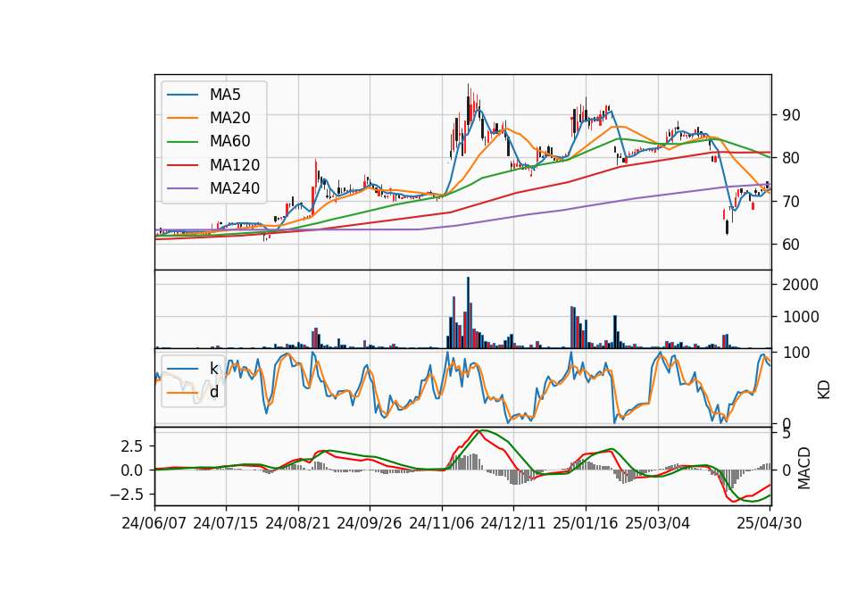The image size is (857, 616).
Task: Click the 80 price axis tick label
Action: (x=791, y=158)
